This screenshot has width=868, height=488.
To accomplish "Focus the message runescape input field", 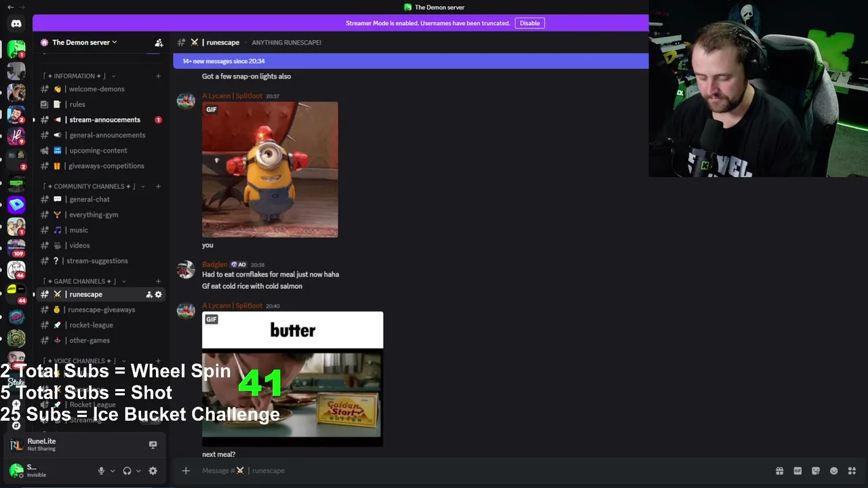I will (475, 471).
